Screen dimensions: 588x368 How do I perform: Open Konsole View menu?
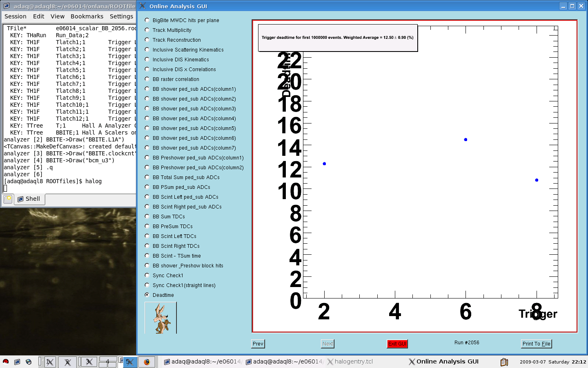[58, 16]
